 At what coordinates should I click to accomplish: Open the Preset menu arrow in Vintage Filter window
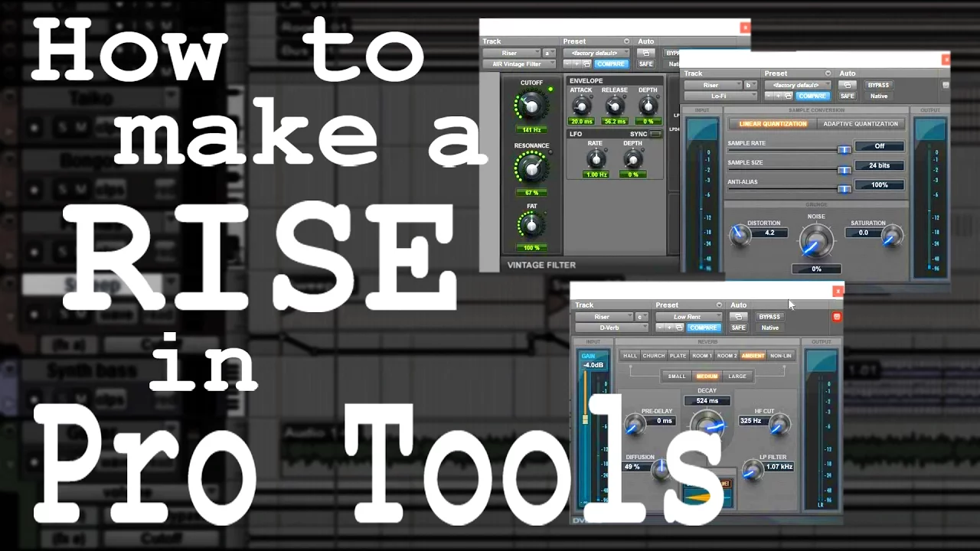pyautogui.click(x=626, y=41)
